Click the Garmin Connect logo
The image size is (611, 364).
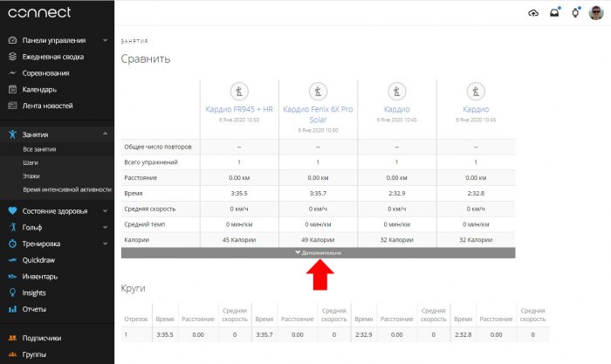click(x=39, y=12)
